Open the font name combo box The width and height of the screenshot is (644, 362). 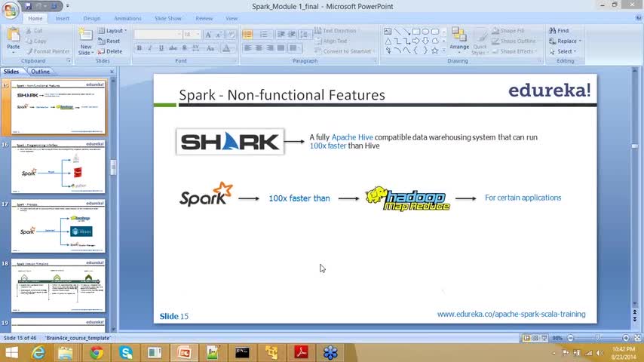click(x=158, y=35)
